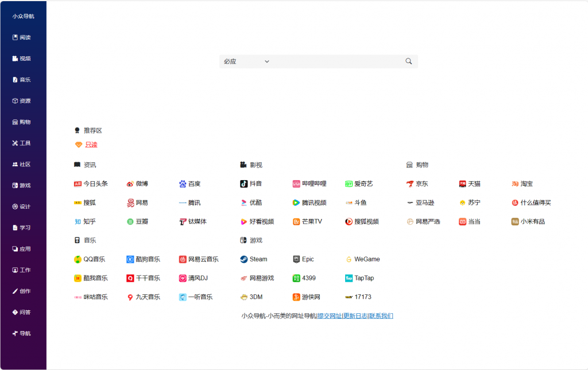Screen dimensions: 588x370
Task: Click the 设计 sidebar icon
Action: pos(15,207)
